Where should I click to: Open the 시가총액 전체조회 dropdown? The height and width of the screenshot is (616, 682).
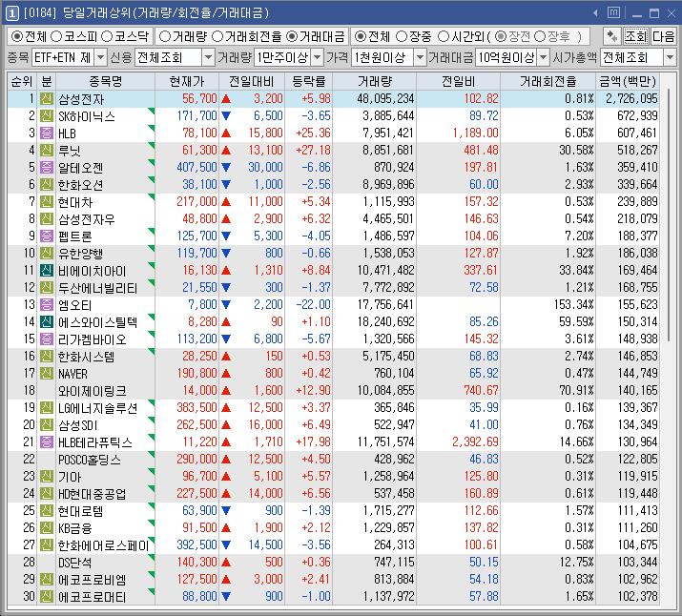tap(670, 57)
